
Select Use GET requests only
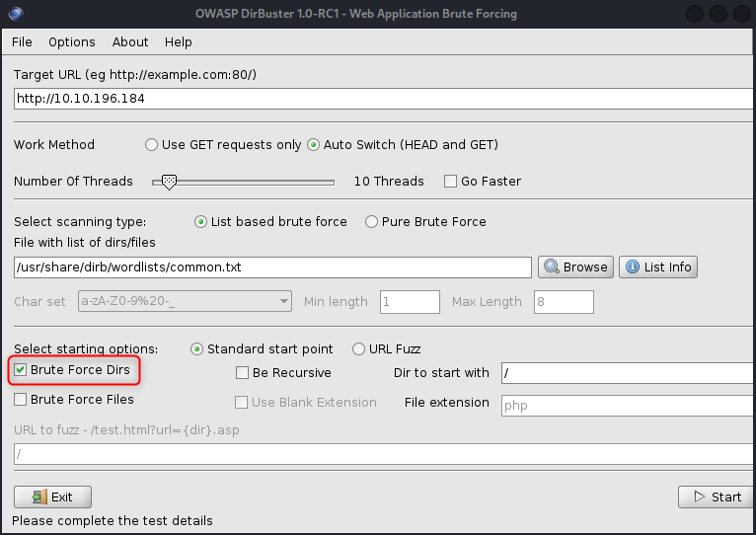tap(151, 145)
